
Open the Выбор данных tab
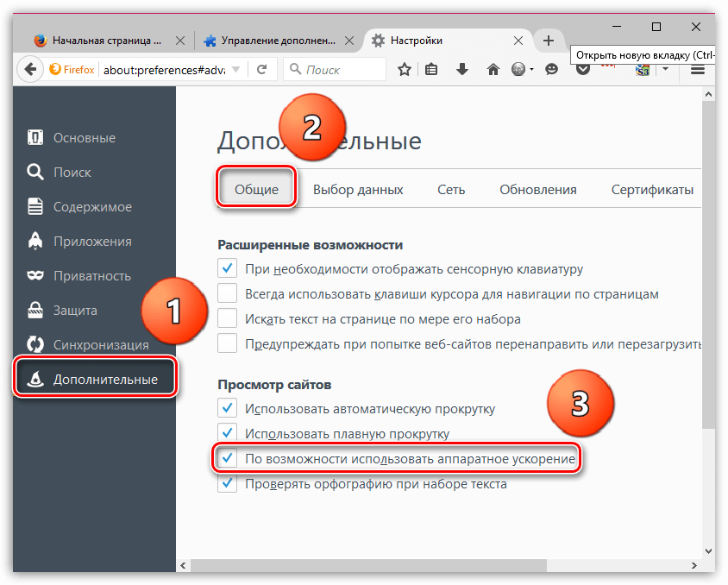tap(358, 190)
